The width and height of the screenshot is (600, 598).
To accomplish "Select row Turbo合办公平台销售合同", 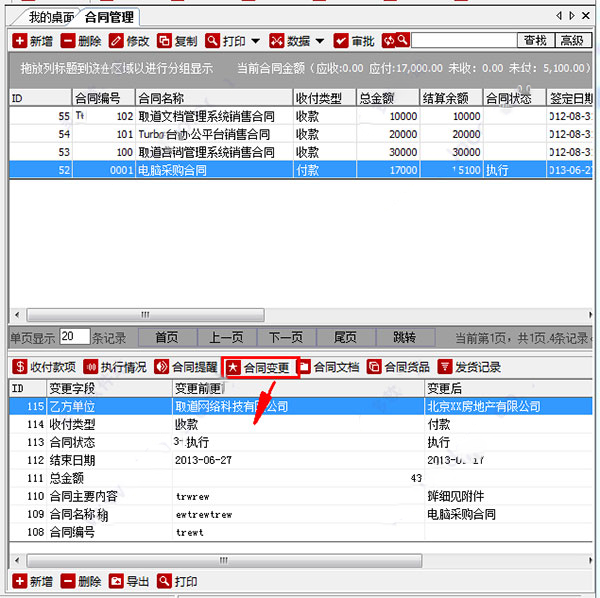I will click(x=301, y=134).
